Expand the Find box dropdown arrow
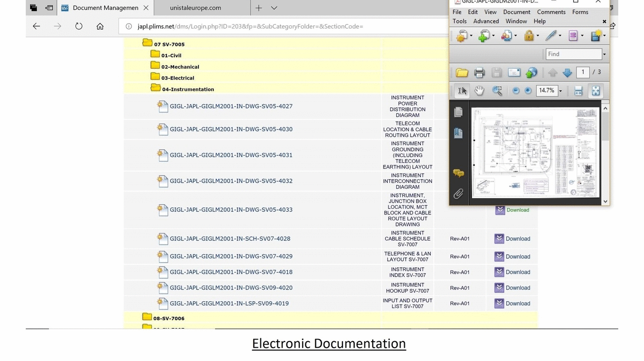Image resolution: width=644 pixels, height=361 pixels. coord(605,55)
